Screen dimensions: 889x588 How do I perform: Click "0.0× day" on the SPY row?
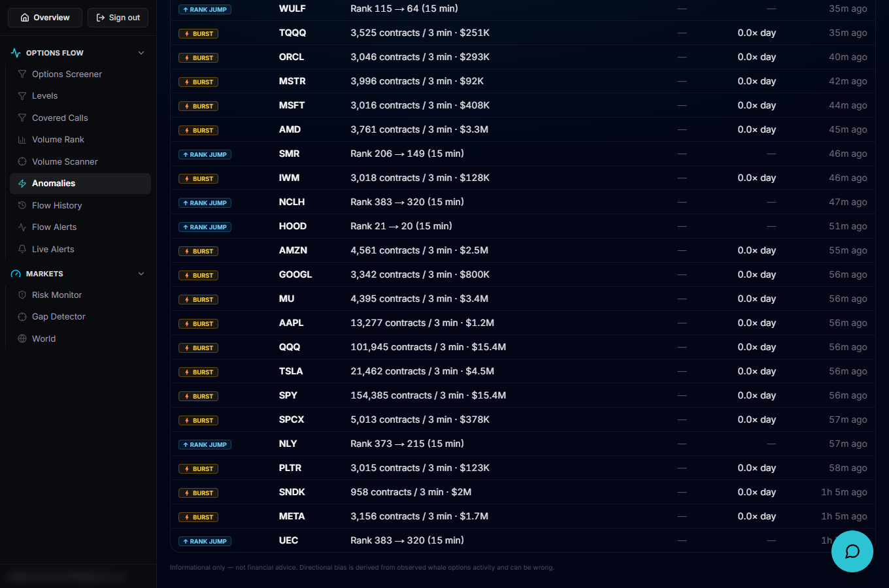[757, 395]
